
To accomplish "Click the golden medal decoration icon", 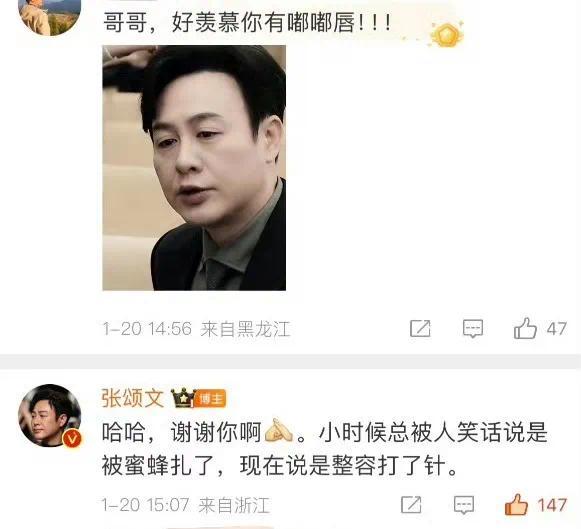I will point(446,34).
